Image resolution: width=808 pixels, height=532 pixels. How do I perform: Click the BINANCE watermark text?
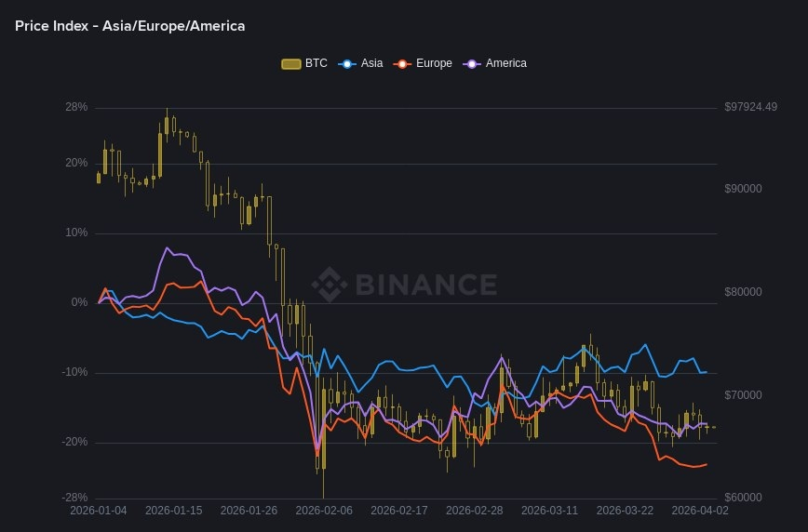(x=424, y=284)
